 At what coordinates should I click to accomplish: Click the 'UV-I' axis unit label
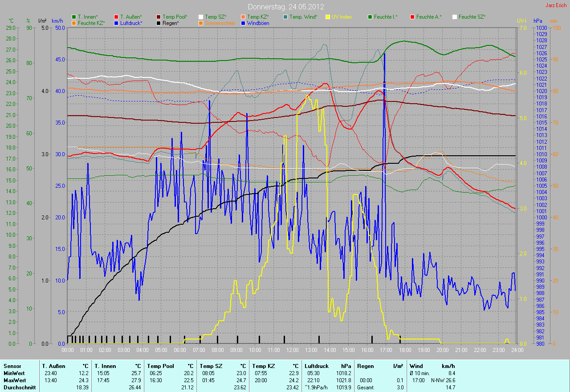(x=521, y=21)
